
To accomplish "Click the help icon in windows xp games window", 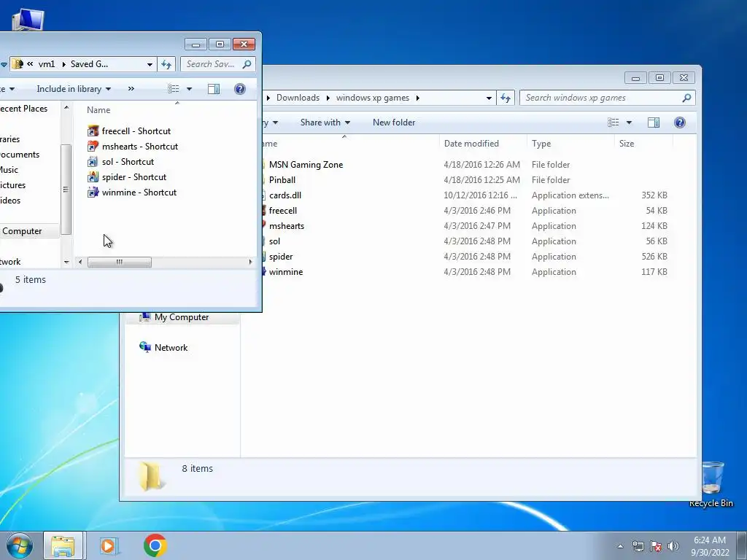I will (x=679, y=122).
